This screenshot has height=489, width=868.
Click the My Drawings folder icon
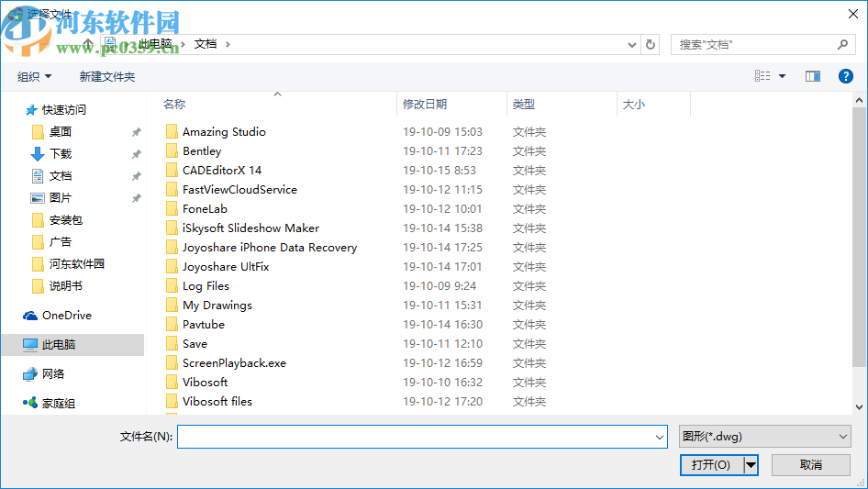click(172, 306)
